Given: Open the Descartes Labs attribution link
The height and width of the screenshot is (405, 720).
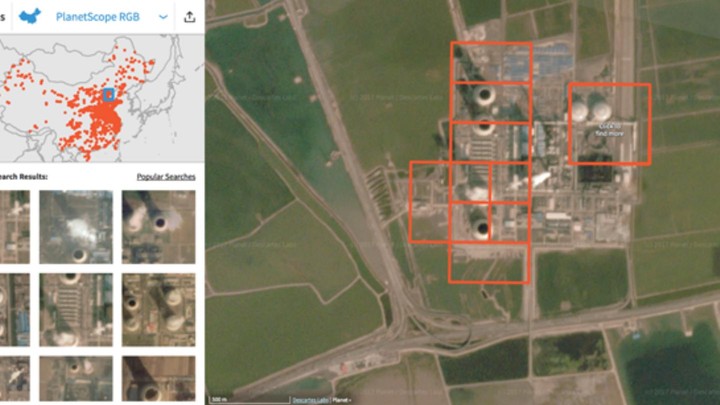Looking at the screenshot, I should [x=310, y=400].
